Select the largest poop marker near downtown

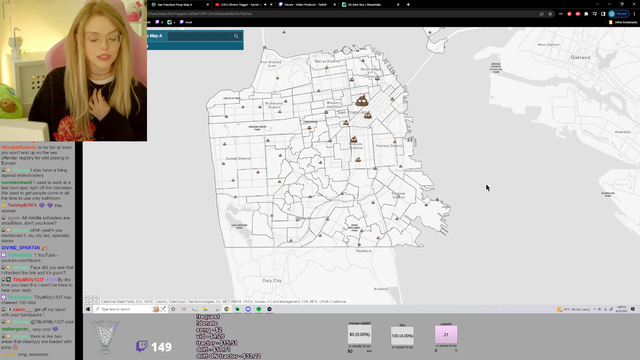(x=362, y=100)
